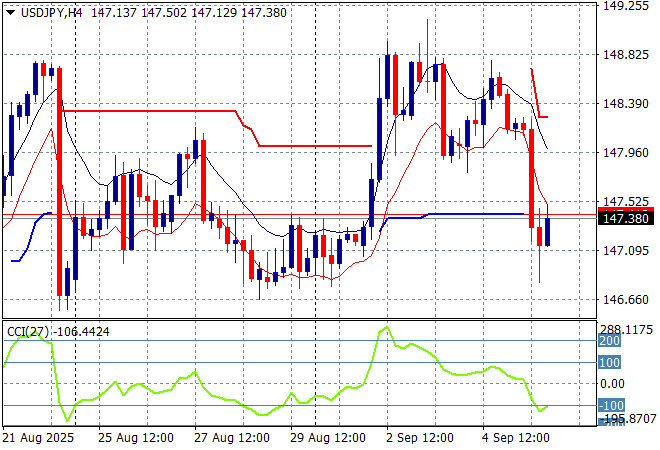
Task: Click the 27 Aug 12:00 time label
Action: point(232,438)
